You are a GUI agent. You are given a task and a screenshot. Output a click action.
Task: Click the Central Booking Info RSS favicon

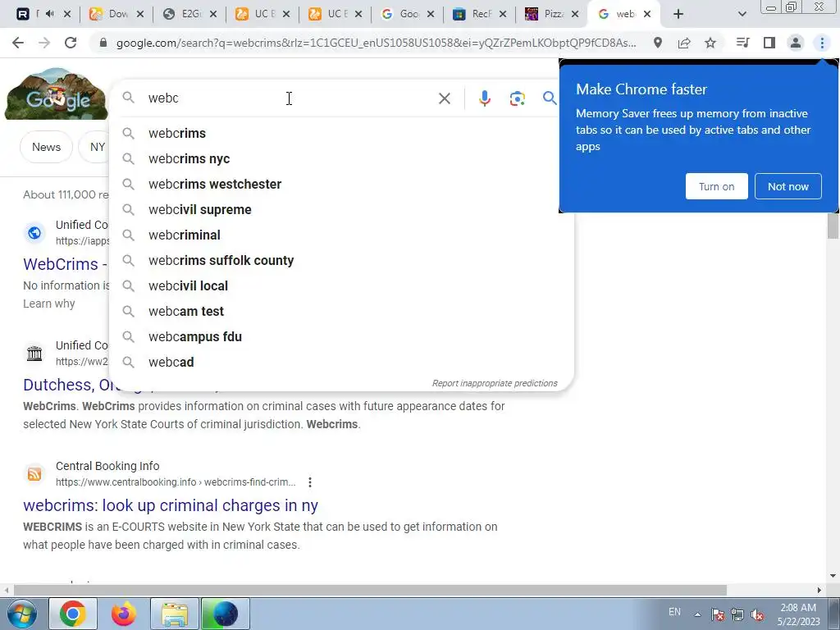[34, 474]
